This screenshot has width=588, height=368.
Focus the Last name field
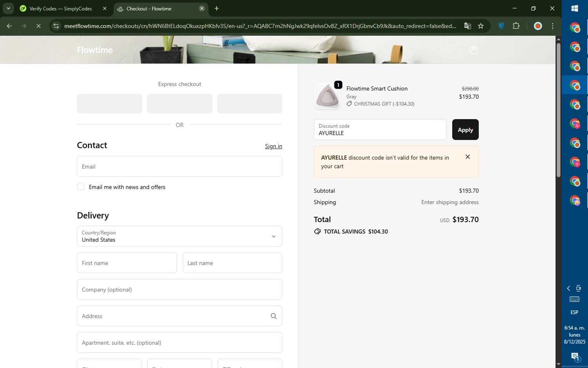click(x=232, y=263)
